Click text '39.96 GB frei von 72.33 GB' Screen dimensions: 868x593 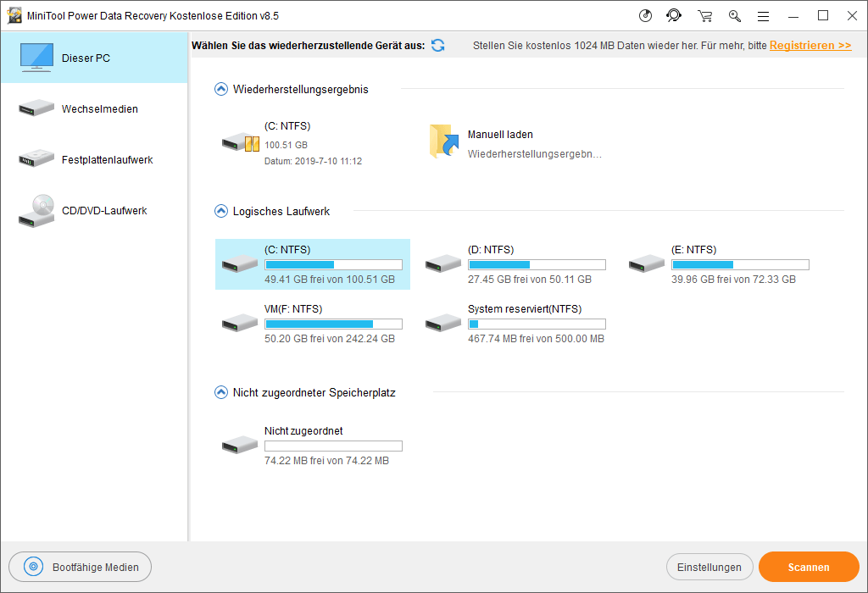(x=733, y=280)
